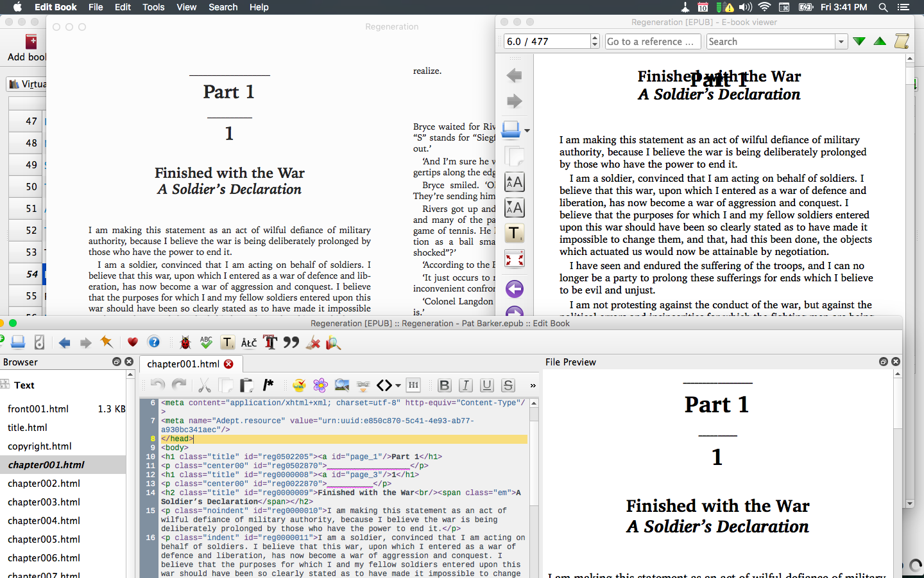Click the purple flower icon in editor toolbar
Image resolution: width=924 pixels, height=578 pixels.
tap(320, 385)
